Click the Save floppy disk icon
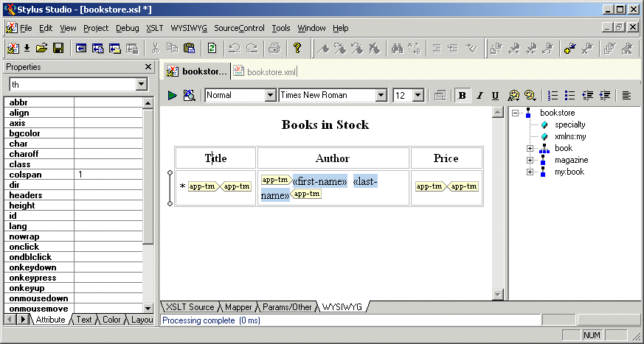The height and width of the screenshot is (344, 644). pyautogui.click(x=58, y=49)
